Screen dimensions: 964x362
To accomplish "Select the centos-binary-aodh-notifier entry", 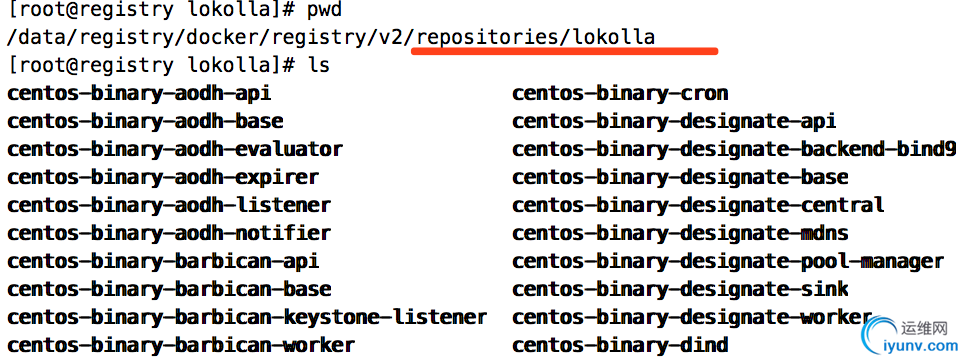I will [x=169, y=234].
